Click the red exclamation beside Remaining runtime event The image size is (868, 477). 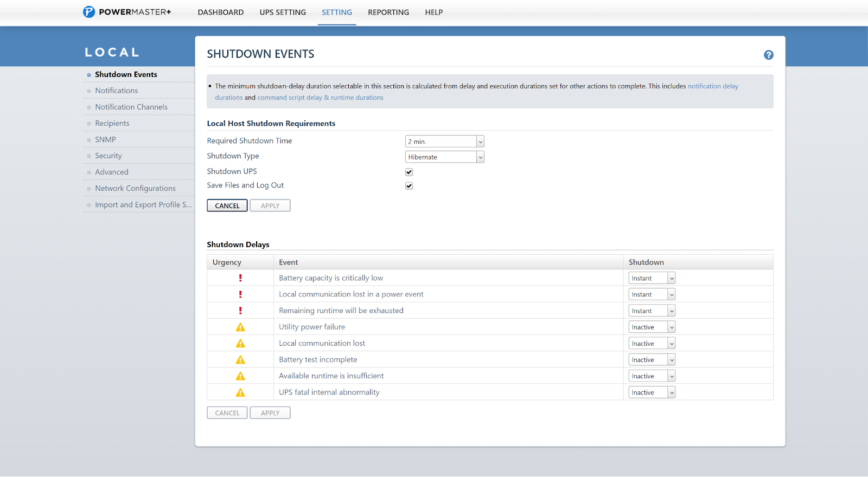click(x=240, y=311)
